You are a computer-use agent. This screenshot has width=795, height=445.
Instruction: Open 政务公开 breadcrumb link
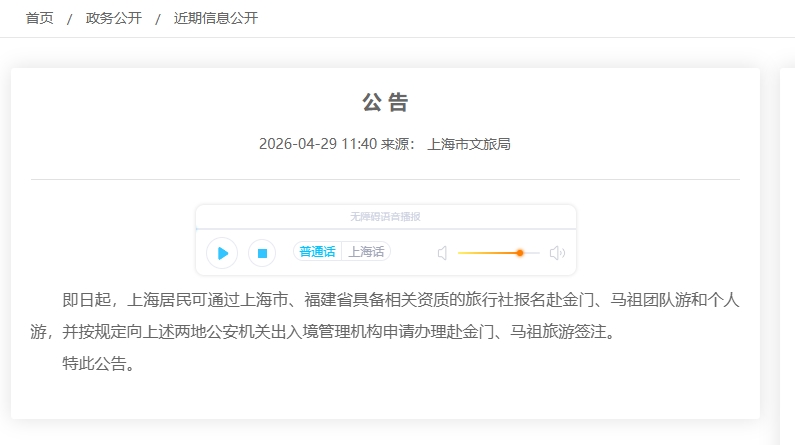click(114, 18)
